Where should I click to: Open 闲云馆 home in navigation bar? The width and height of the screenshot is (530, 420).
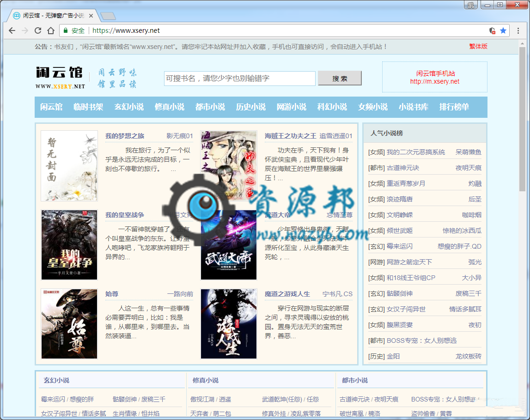click(51, 107)
